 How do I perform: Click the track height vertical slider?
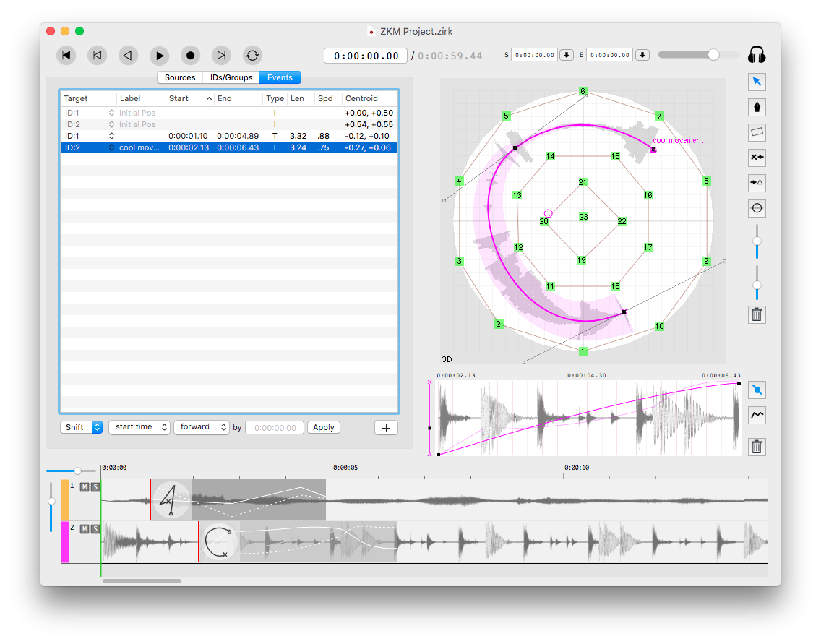tap(51, 502)
